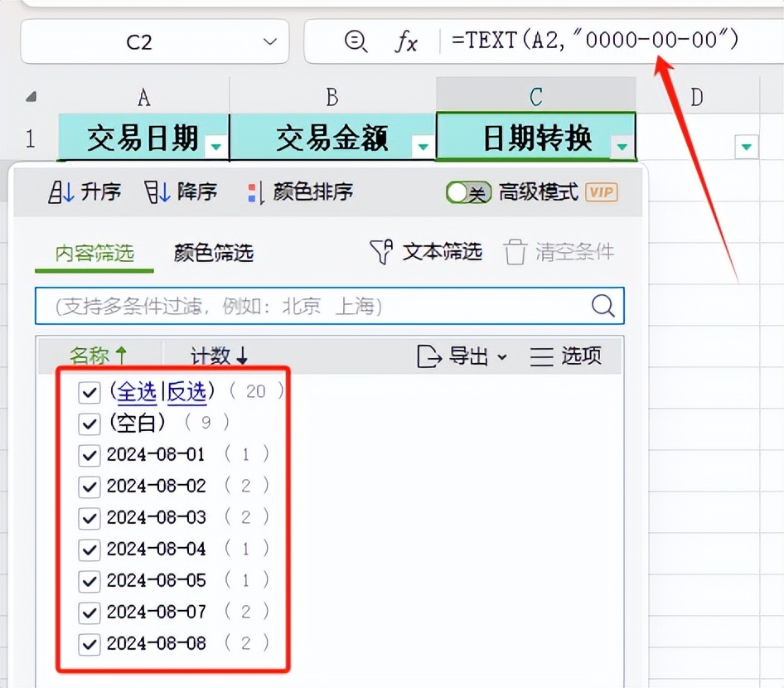The image size is (784, 688).
Task: Click the search magnifier in filter box
Action: (x=603, y=305)
